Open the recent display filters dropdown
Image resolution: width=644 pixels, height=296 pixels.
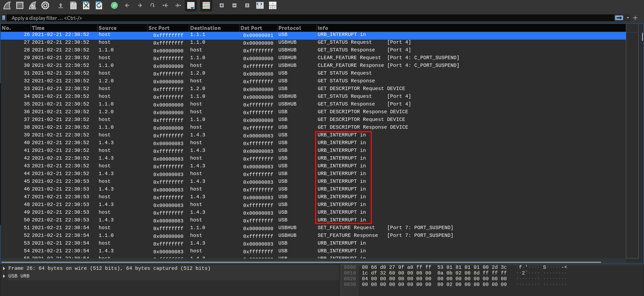point(628,18)
